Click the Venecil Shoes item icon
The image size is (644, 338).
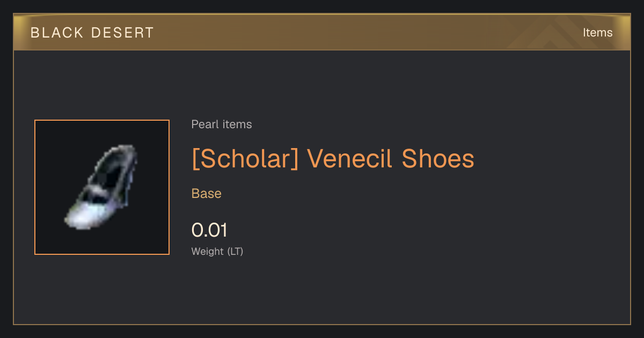click(102, 187)
